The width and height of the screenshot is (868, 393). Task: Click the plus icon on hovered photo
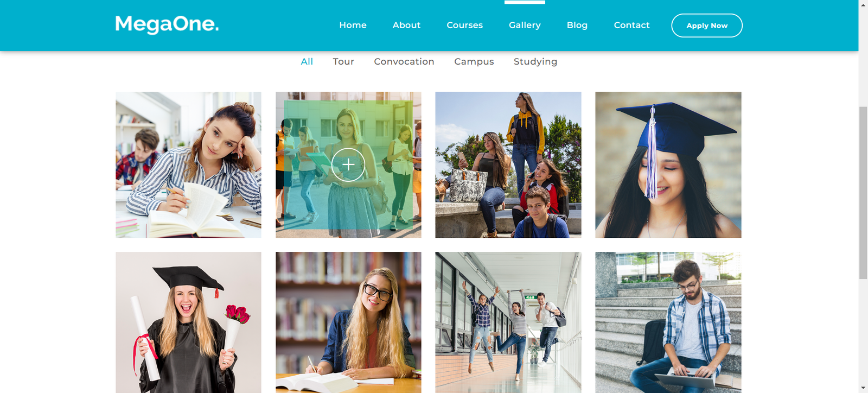(x=348, y=164)
